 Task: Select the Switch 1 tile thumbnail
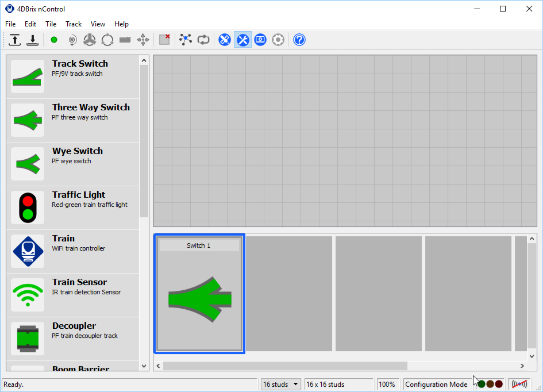click(199, 294)
